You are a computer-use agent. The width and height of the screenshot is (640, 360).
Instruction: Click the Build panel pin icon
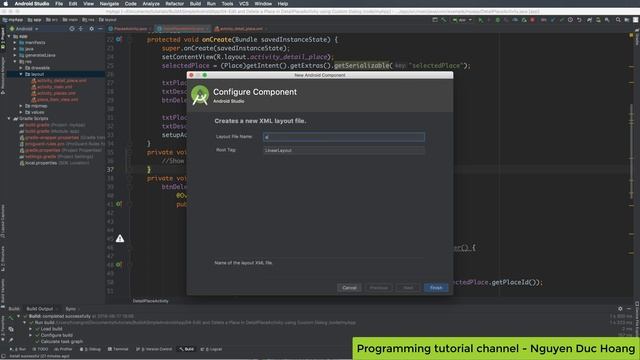point(11,340)
